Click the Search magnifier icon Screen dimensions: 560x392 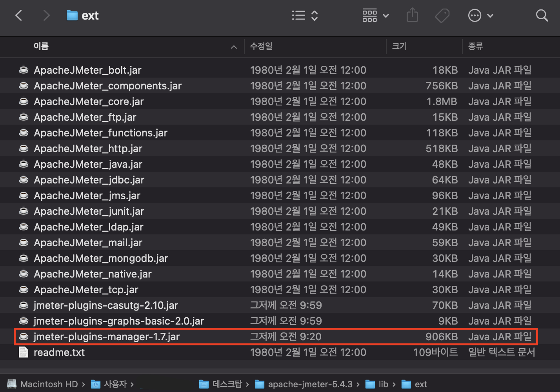click(542, 16)
